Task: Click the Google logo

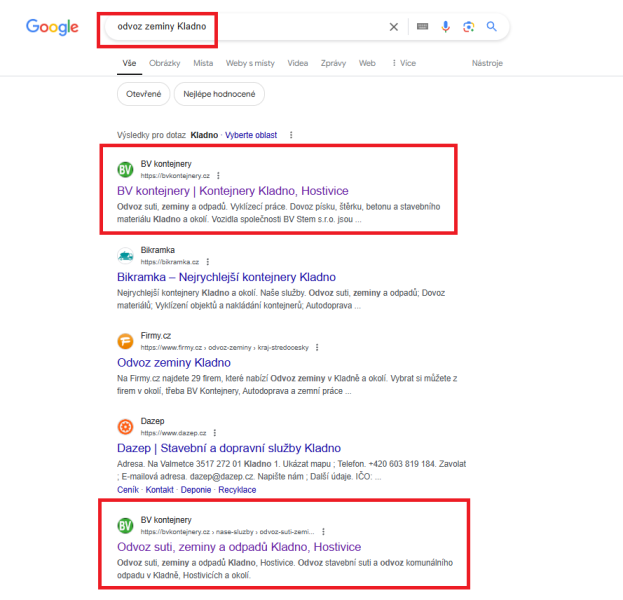Action: click(x=52, y=27)
